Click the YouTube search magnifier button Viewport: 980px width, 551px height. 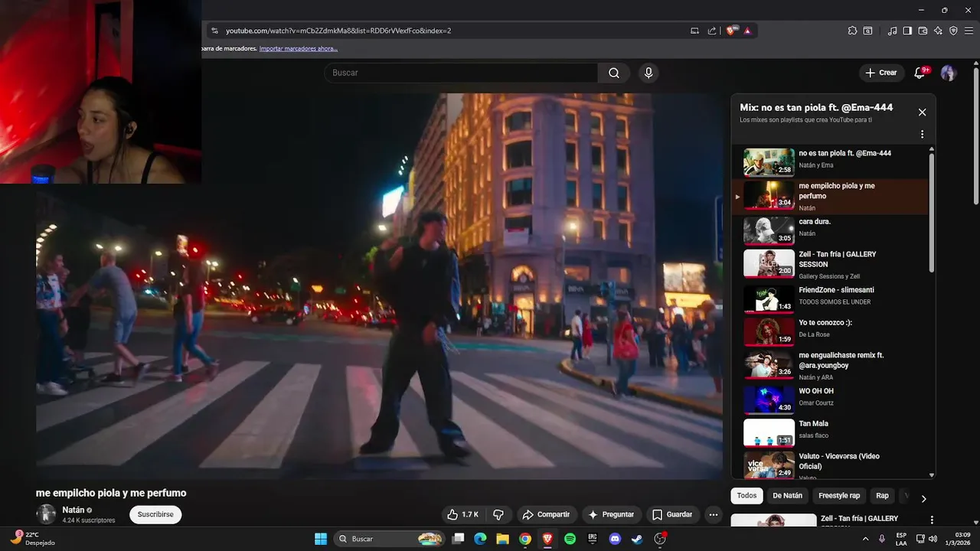click(x=614, y=73)
